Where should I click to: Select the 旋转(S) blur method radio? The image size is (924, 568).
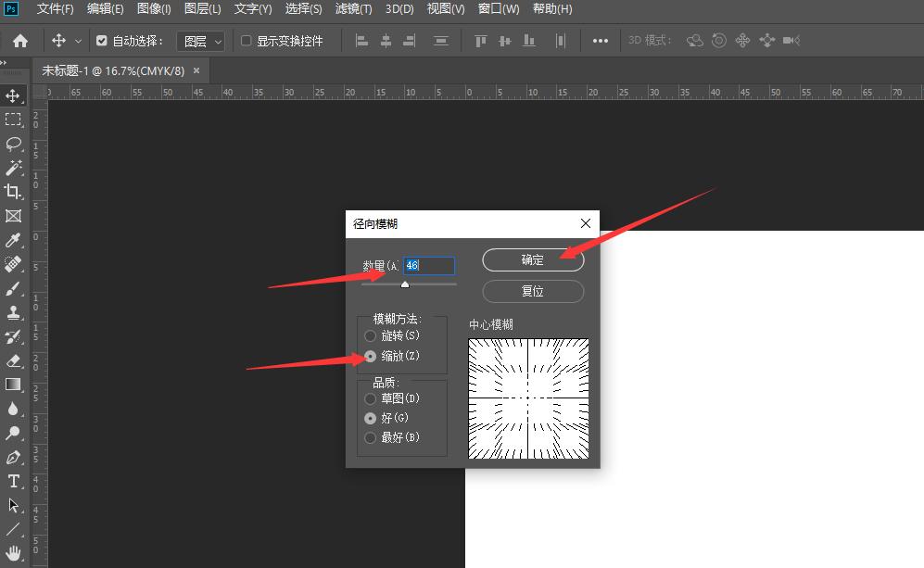(x=371, y=336)
